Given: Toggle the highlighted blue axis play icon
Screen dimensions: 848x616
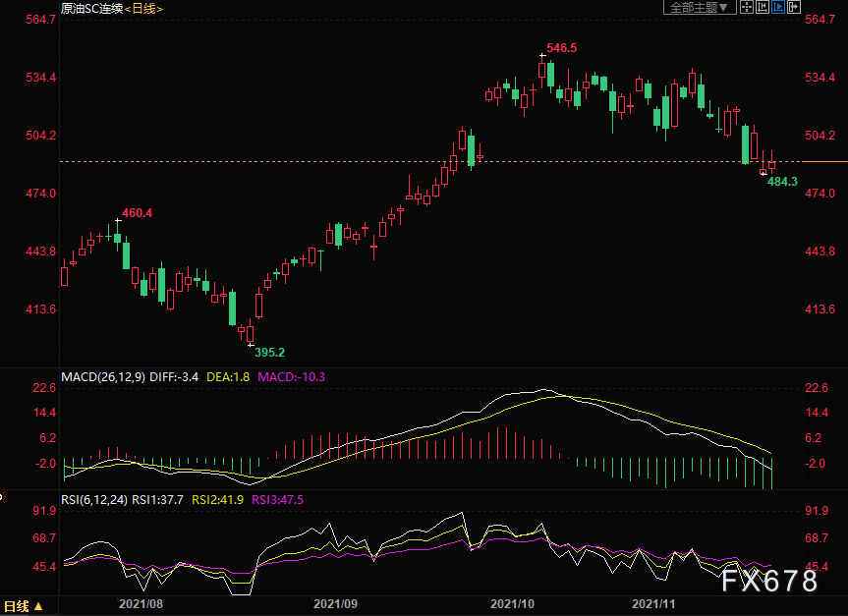Looking at the screenshot, I should click(x=778, y=7).
